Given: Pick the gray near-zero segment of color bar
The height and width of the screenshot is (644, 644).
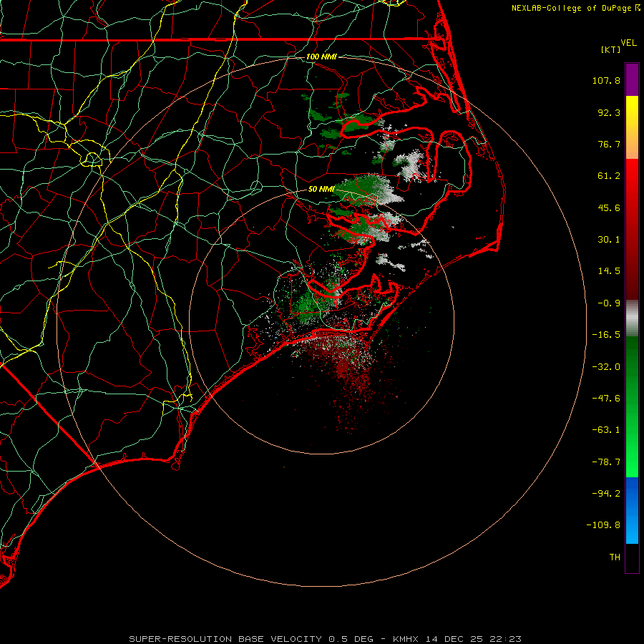Looking at the screenshot, I should [x=632, y=318].
